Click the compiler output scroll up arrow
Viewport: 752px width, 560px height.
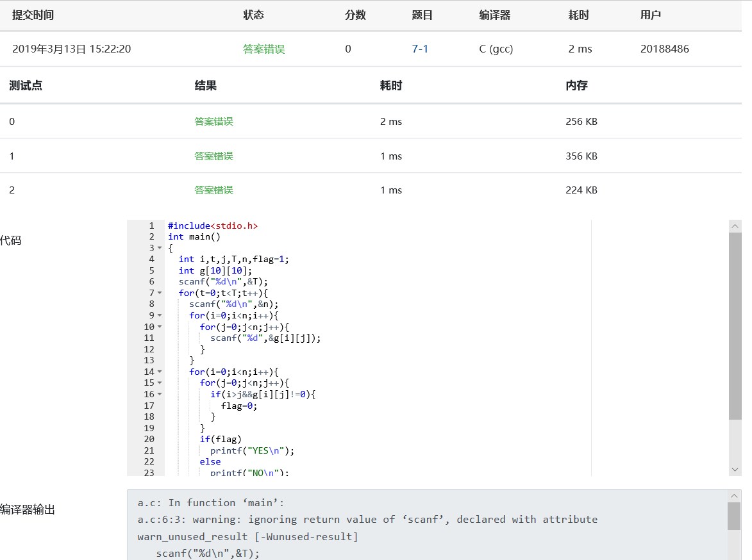tap(735, 496)
